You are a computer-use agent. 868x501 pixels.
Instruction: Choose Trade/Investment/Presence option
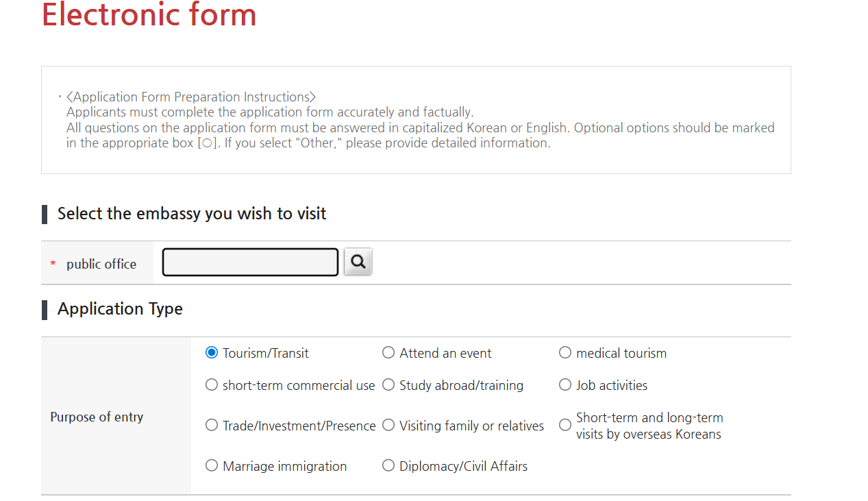click(x=211, y=425)
